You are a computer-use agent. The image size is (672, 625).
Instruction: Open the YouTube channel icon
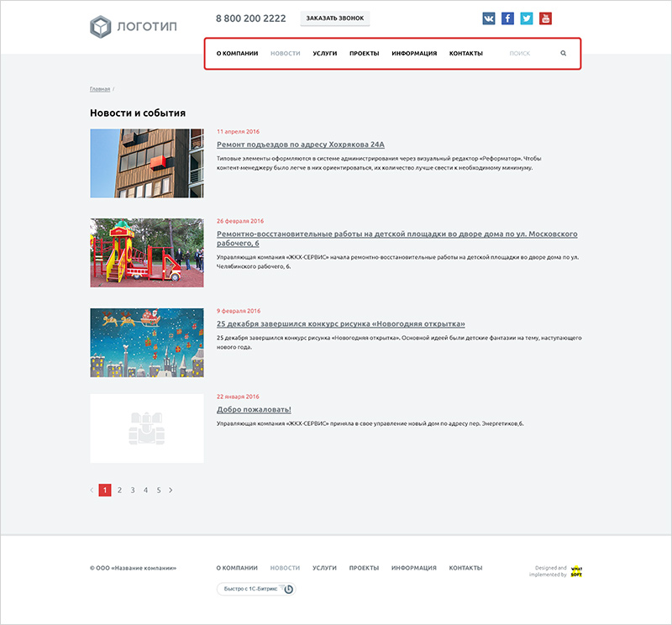[x=545, y=18]
